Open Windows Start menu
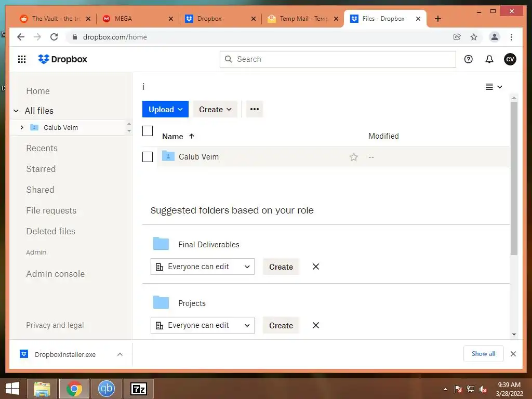 12,389
